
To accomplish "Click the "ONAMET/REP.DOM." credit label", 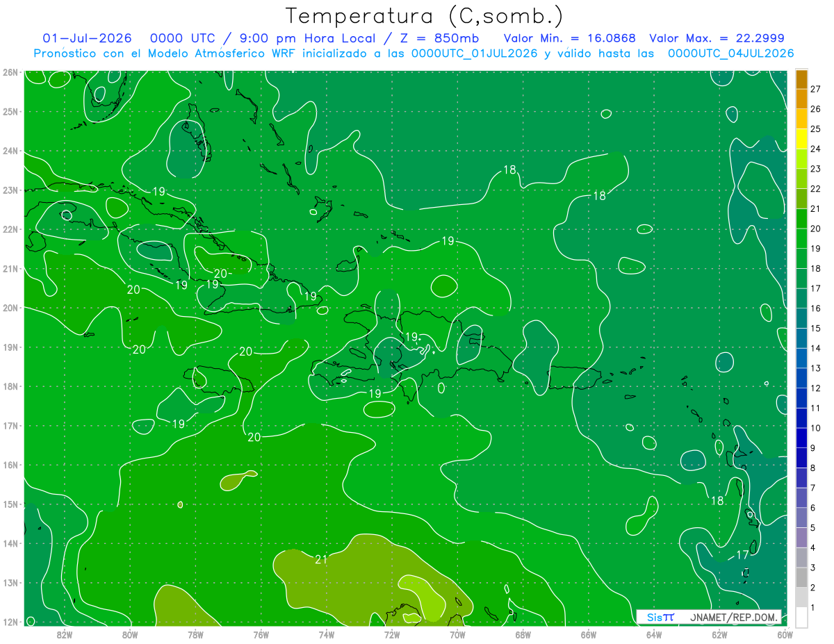I will (x=735, y=617).
